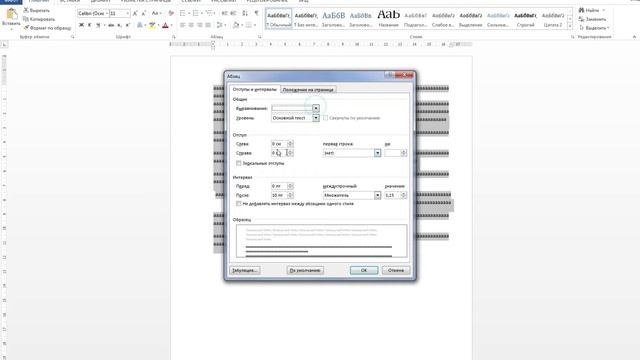The width and height of the screenshot is (640, 360).
Task: Click the Align Right icon
Action: (x=200, y=25)
